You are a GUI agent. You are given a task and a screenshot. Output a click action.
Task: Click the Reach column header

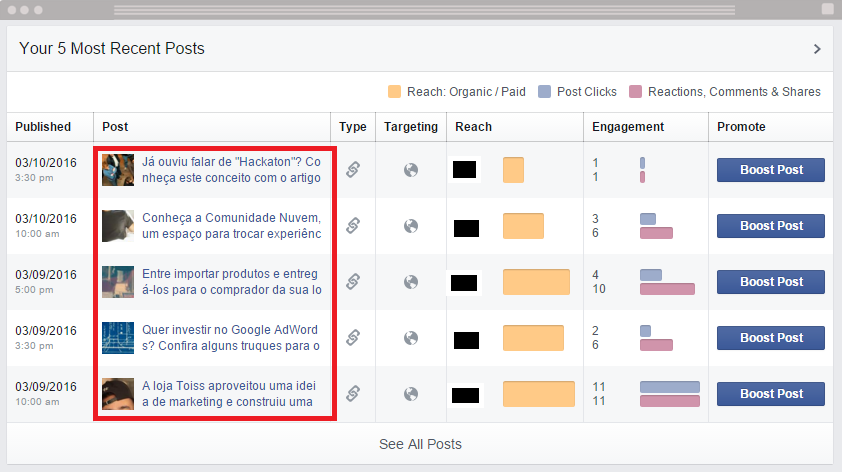[473, 127]
